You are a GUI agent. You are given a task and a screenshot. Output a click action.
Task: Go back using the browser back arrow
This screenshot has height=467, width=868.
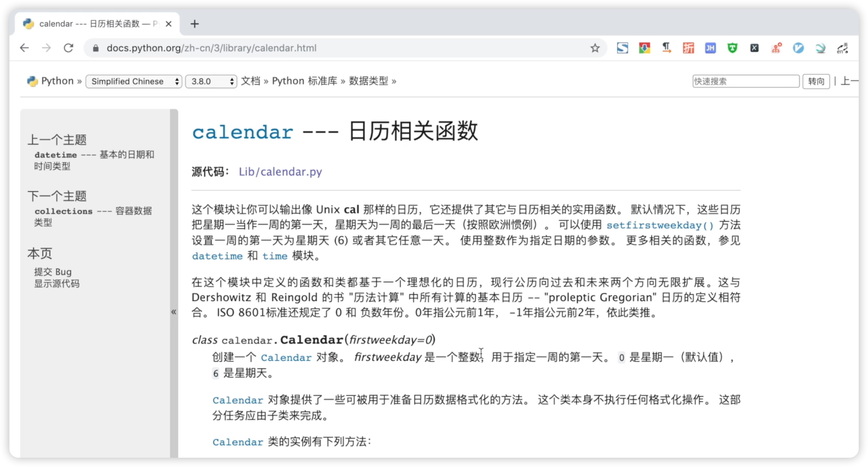[24, 48]
